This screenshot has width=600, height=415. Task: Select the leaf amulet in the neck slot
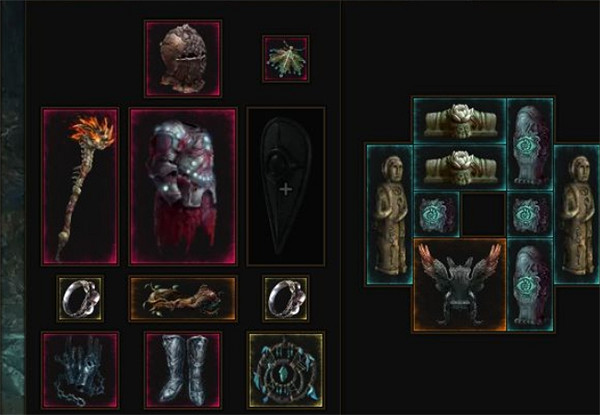pyautogui.click(x=286, y=59)
